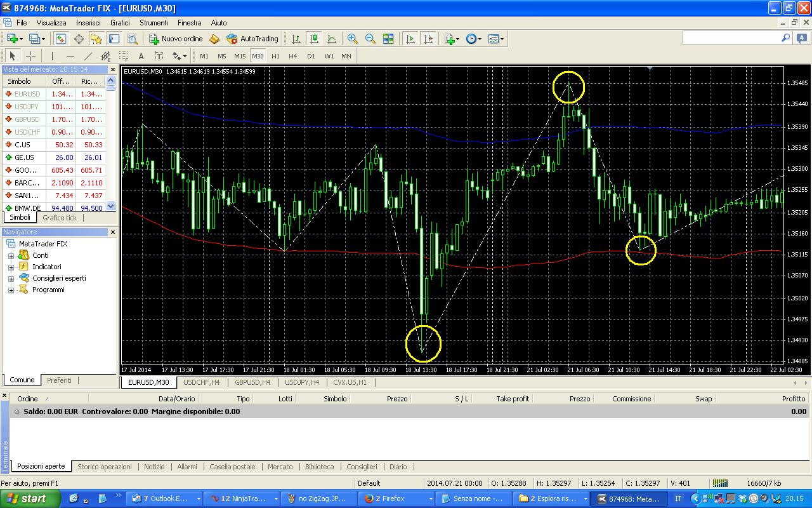Pick the draw trendline tool
The image size is (812, 508).
coord(88,56)
